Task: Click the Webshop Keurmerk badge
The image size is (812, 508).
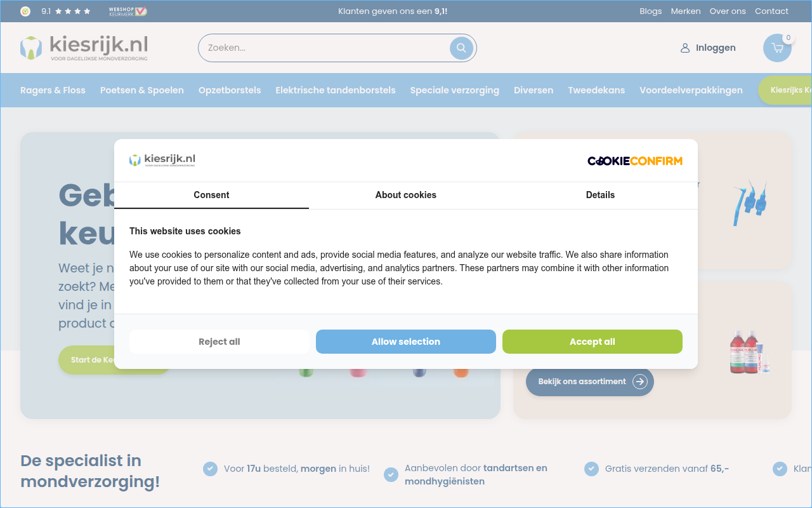Action: [x=128, y=11]
